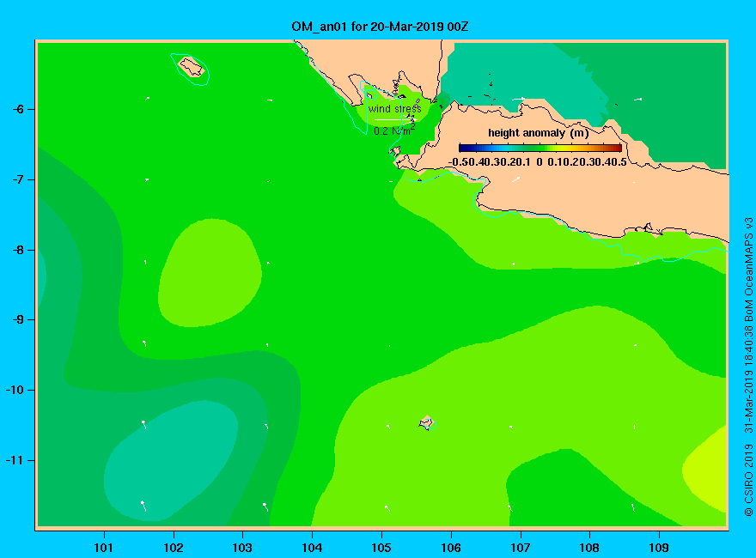Click longitude tick label 108
Screen dimensions: 756x558
tap(589, 548)
